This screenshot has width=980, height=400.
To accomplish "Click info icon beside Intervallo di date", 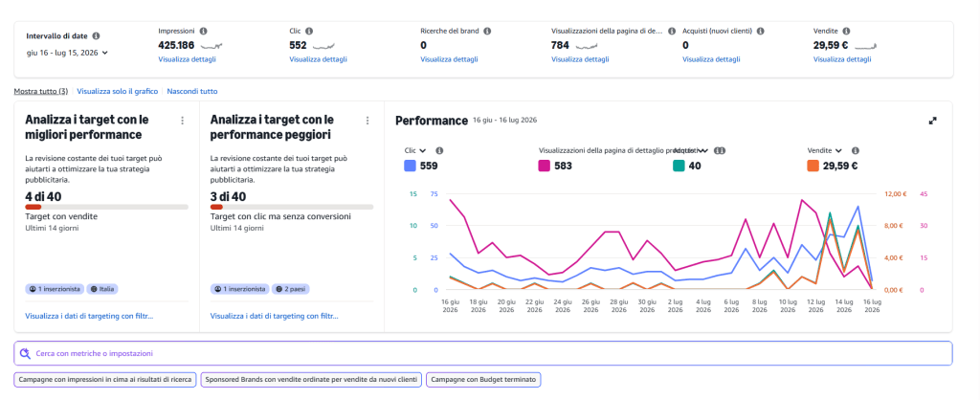I will 96,36.
